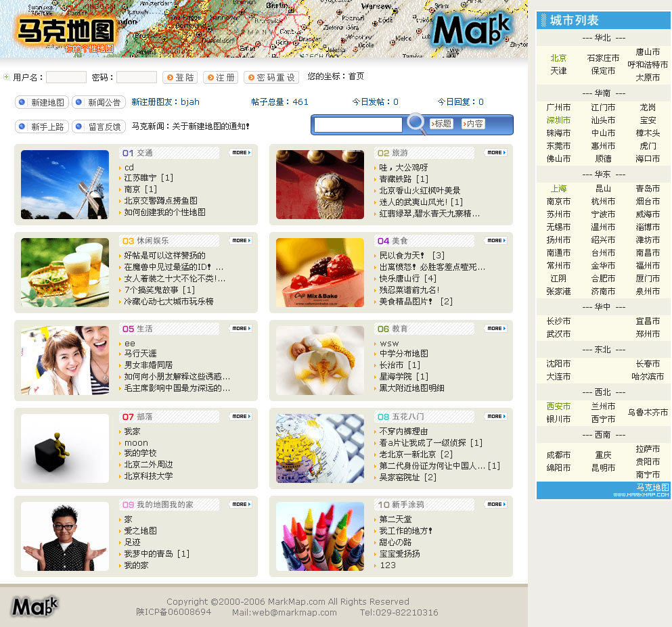The width and height of the screenshot is (672, 627).
Task: Click the search text box
Action: pos(358,124)
